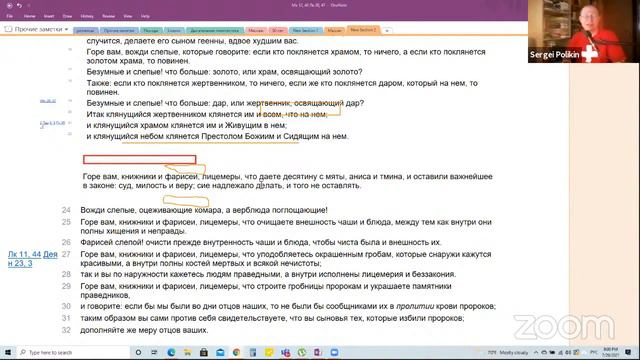Open Microsoft Teams from the taskbar
This screenshot has width=640, height=360.
pyautogui.click(x=285, y=352)
